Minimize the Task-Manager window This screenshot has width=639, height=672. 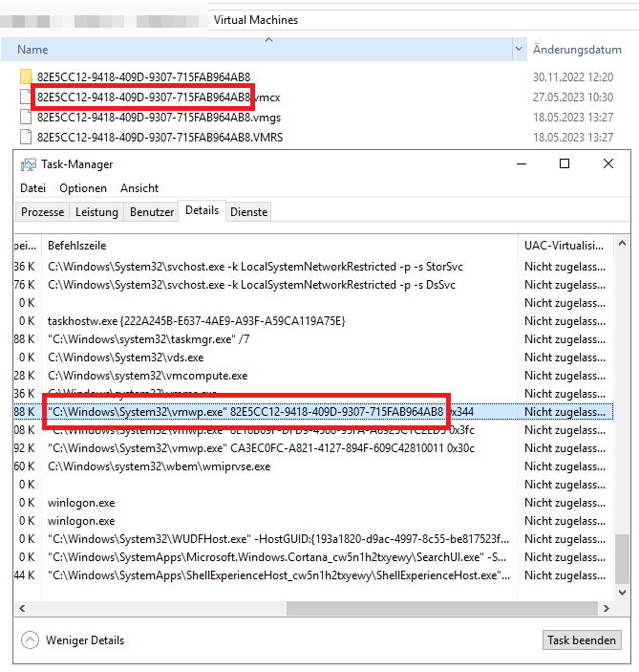[x=521, y=164]
